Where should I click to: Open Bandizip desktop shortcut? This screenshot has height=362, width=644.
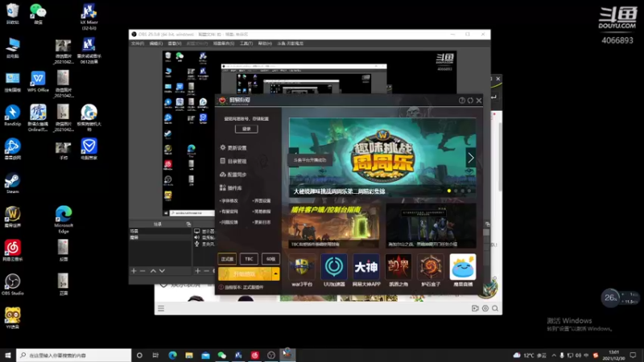pyautogui.click(x=12, y=115)
